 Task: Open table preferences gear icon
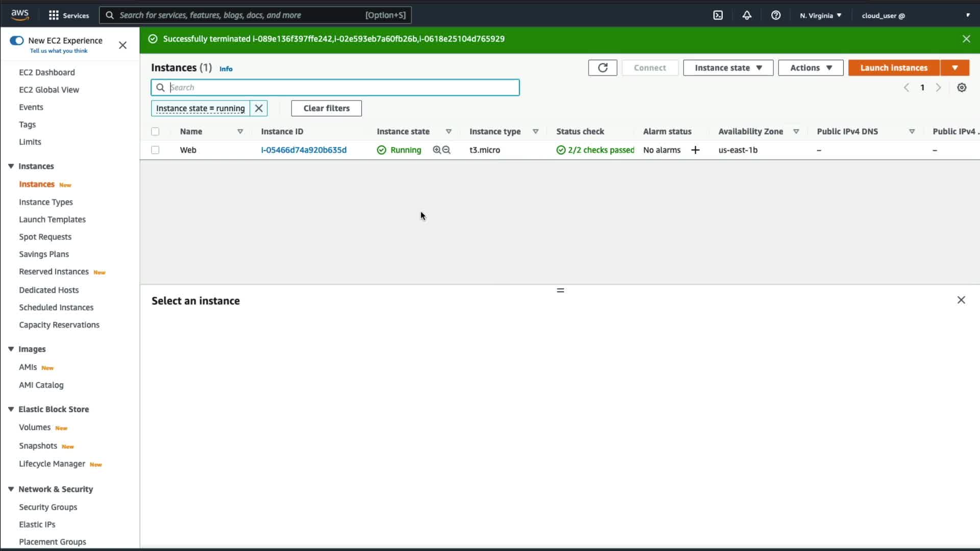[x=962, y=88]
